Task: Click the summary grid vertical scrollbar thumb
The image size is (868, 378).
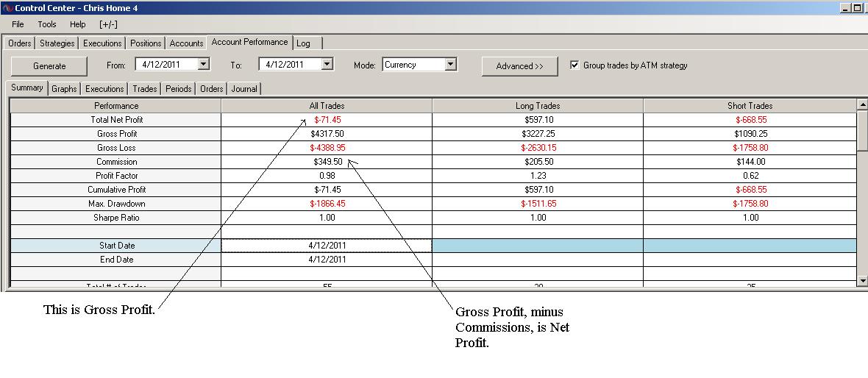Action: pyautogui.click(x=862, y=130)
